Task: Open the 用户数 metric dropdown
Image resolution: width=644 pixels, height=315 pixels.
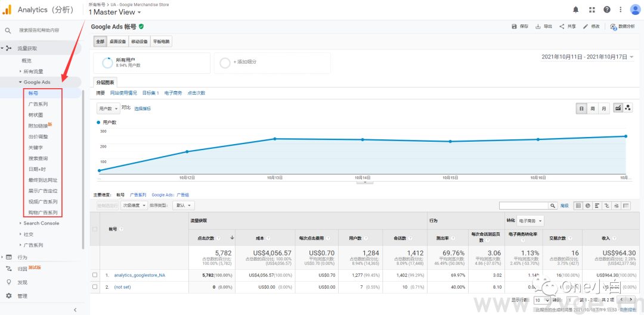Action: [109, 108]
